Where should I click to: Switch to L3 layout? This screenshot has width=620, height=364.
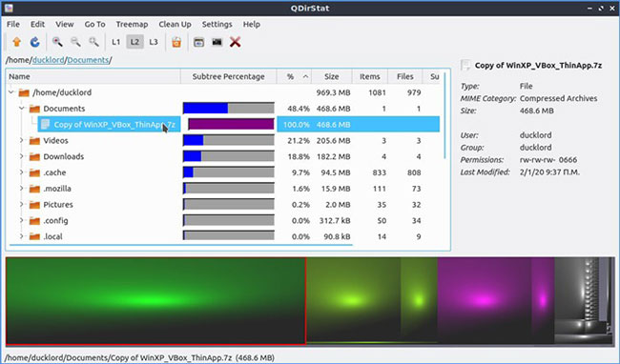pos(154,42)
